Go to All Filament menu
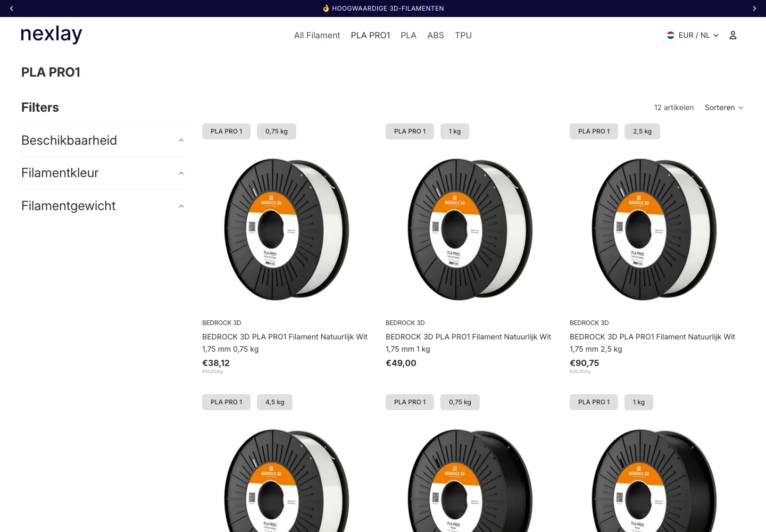This screenshot has height=532, width=766. coord(317,35)
